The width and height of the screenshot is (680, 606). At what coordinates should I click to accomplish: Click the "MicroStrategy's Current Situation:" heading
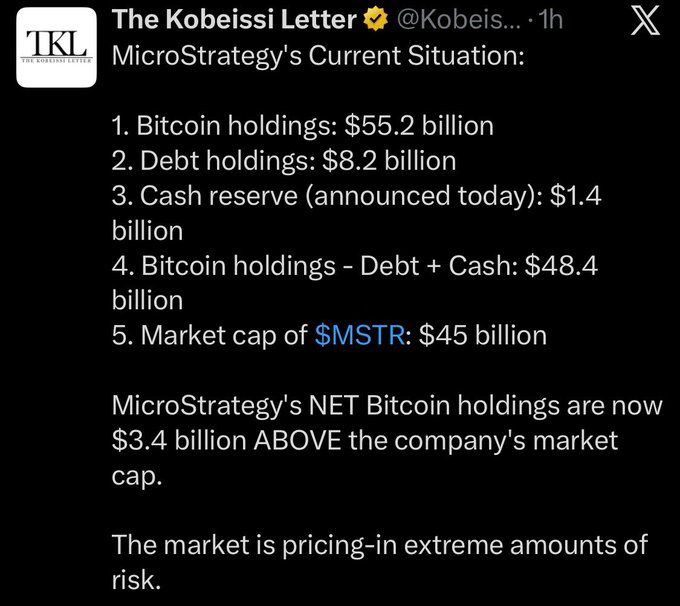(316, 54)
